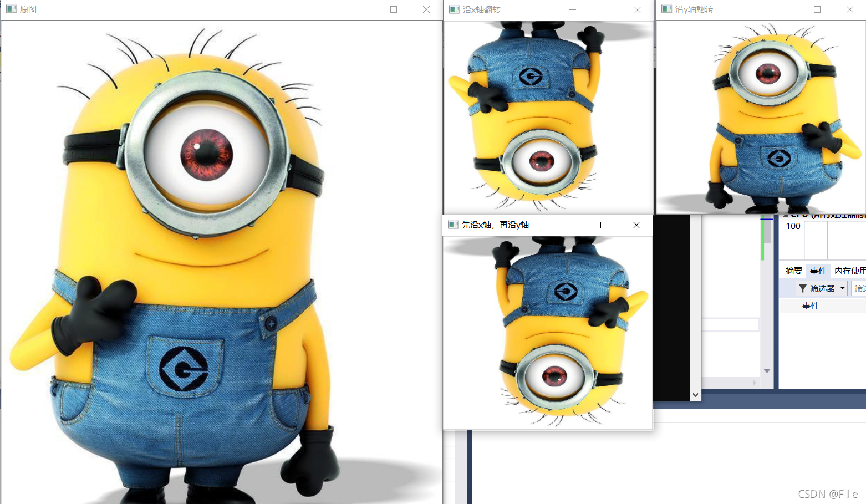Viewport: 866px width, 504px height.
Task: Click the scroll-down arrow beside the diagnostics panel
Action: 767,371
